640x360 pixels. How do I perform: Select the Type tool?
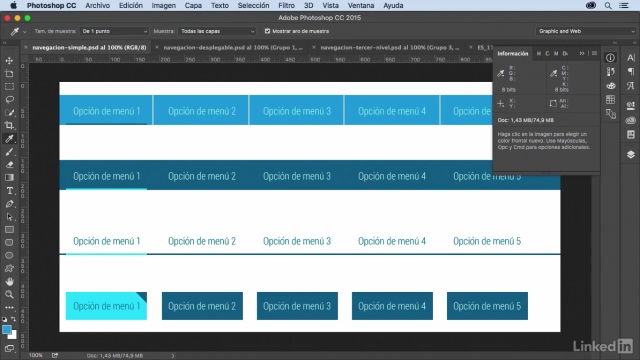click(9, 191)
